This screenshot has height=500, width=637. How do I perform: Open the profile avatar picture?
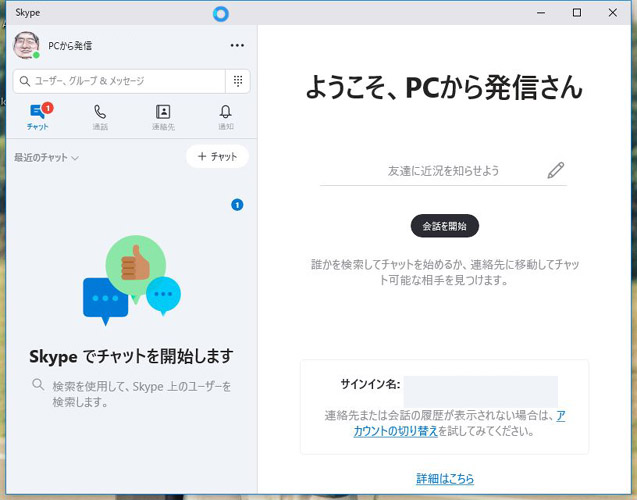click(26, 45)
